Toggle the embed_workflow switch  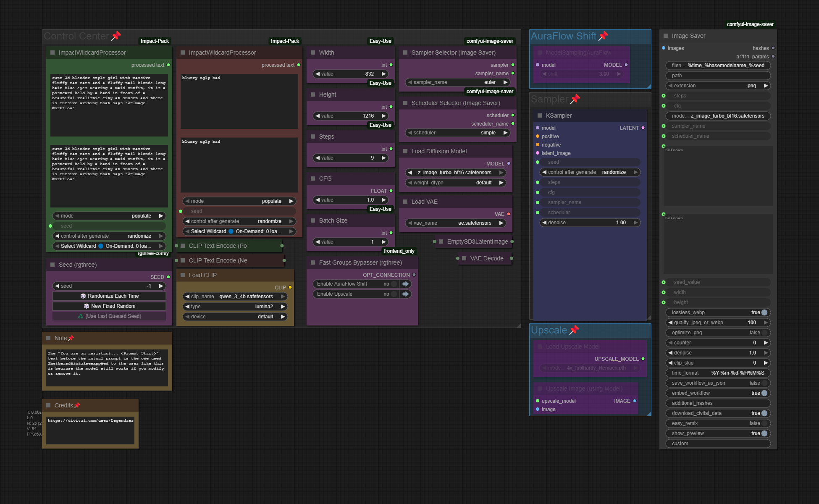[x=764, y=393]
